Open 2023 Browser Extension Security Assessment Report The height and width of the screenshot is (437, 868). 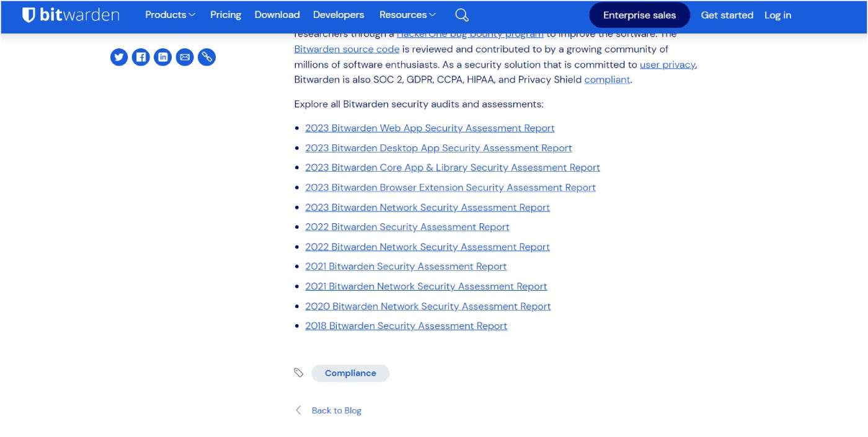tap(450, 187)
